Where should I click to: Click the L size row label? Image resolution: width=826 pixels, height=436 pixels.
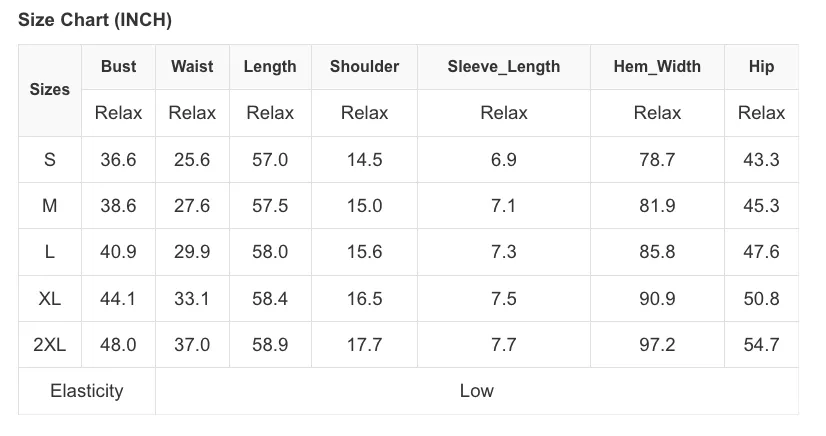pyautogui.click(x=50, y=252)
